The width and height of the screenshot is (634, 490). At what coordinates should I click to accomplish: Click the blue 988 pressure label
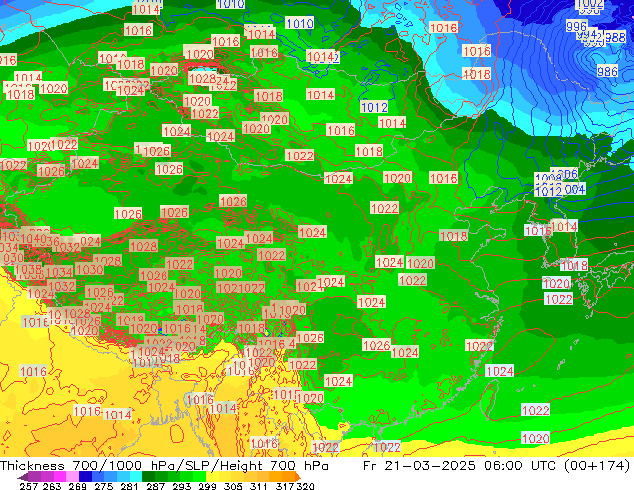616,38
